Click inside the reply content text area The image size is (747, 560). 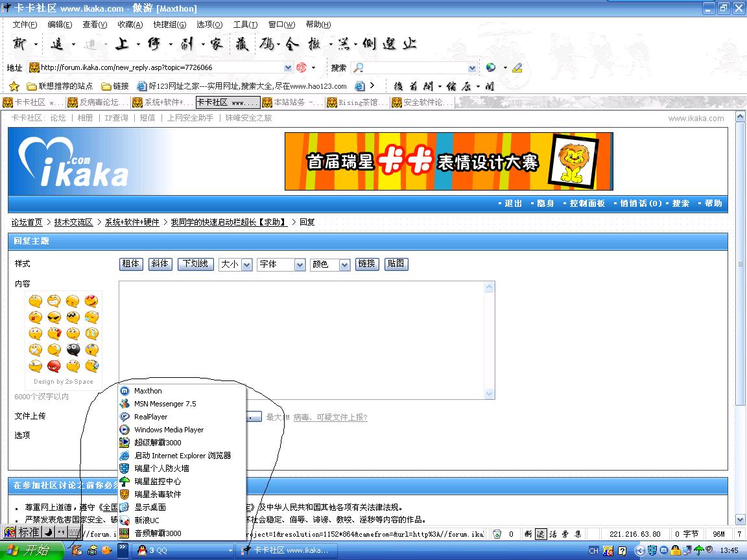click(x=302, y=340)
